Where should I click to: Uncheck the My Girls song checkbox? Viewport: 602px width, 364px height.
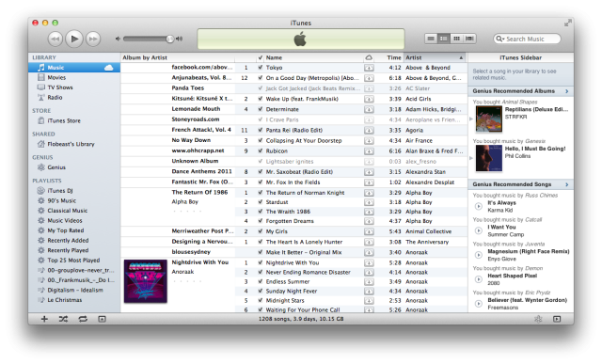coord(261,231)
